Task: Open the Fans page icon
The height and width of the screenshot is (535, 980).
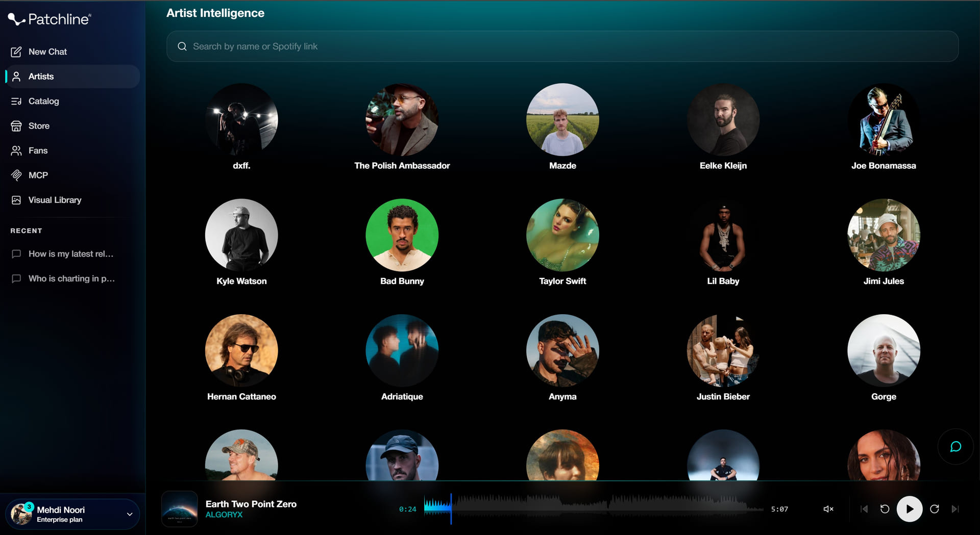Action: pyautogui.click(x=16, y=150)
